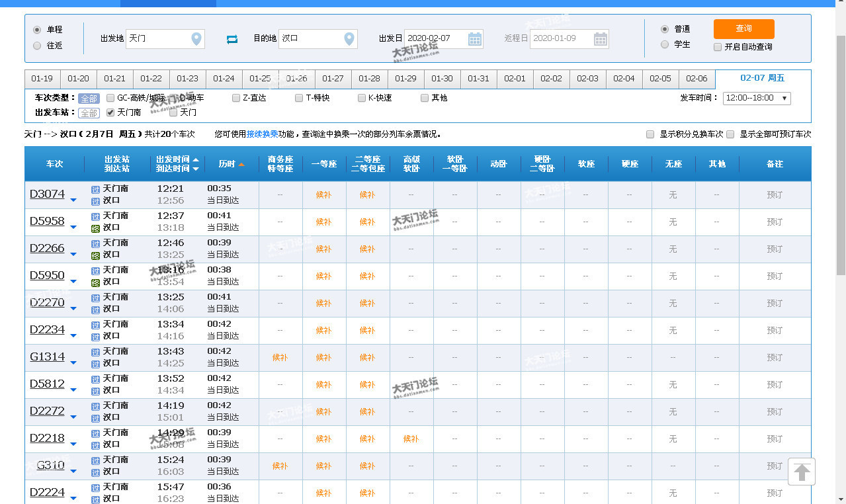Click the scroll-to-top arrow button
846x504 pixels.
click(x=802, y=472)
